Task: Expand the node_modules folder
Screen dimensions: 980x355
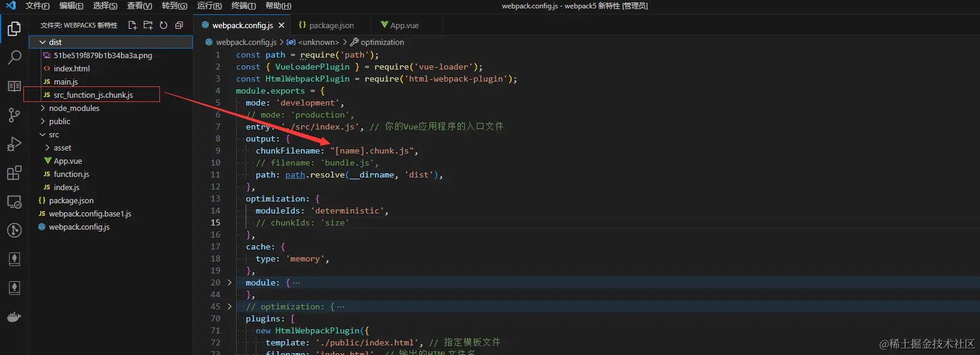Action: [x=43, y=108]
